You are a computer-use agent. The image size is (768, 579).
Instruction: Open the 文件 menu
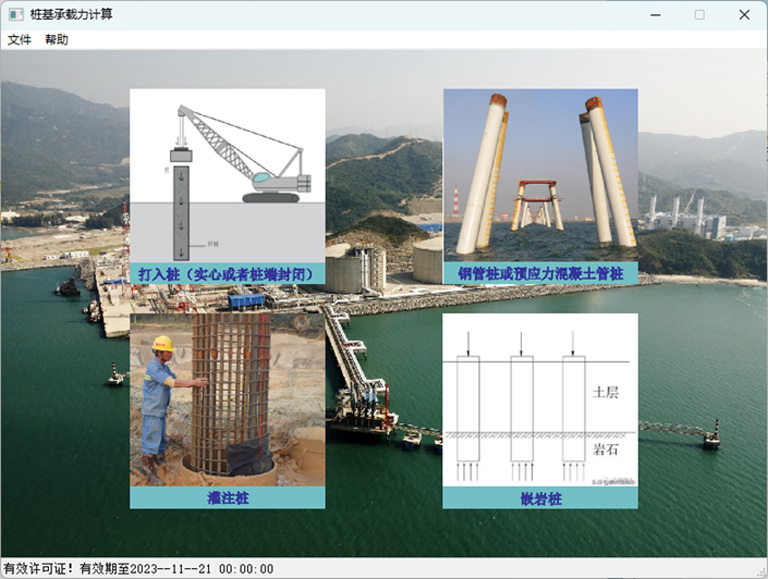(20, 40)
